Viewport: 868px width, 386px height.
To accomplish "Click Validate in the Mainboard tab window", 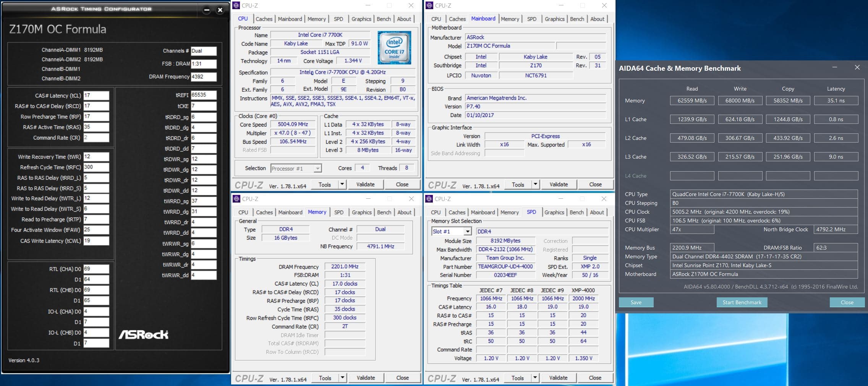I will click(x=559, y=185).
